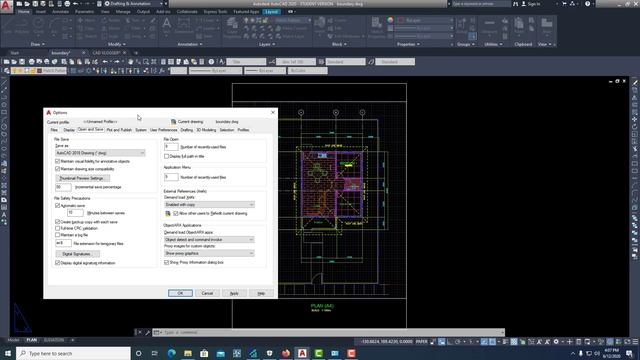This screenshot has height=360, width=640.
Task: Click the color wheel icon in Properties panel
Action: click(390, 20)
